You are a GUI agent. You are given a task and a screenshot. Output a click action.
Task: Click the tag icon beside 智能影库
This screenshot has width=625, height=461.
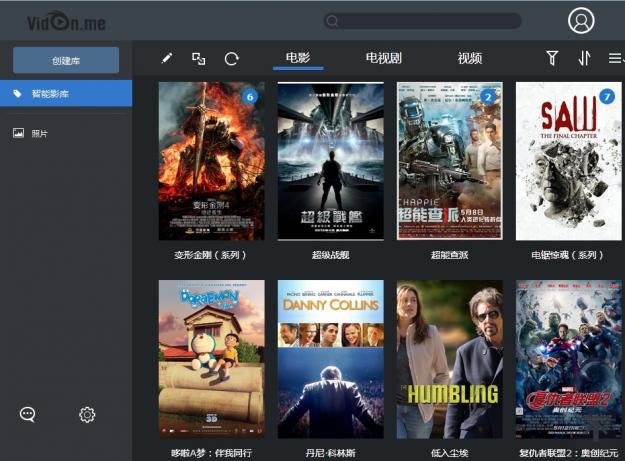click(17, 94)
